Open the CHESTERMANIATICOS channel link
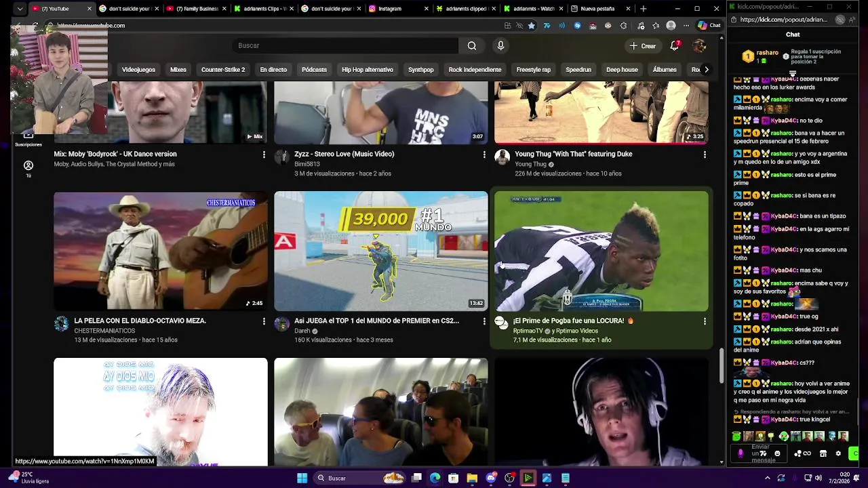Viewport: 868px width, 488px height. point(104,331)
